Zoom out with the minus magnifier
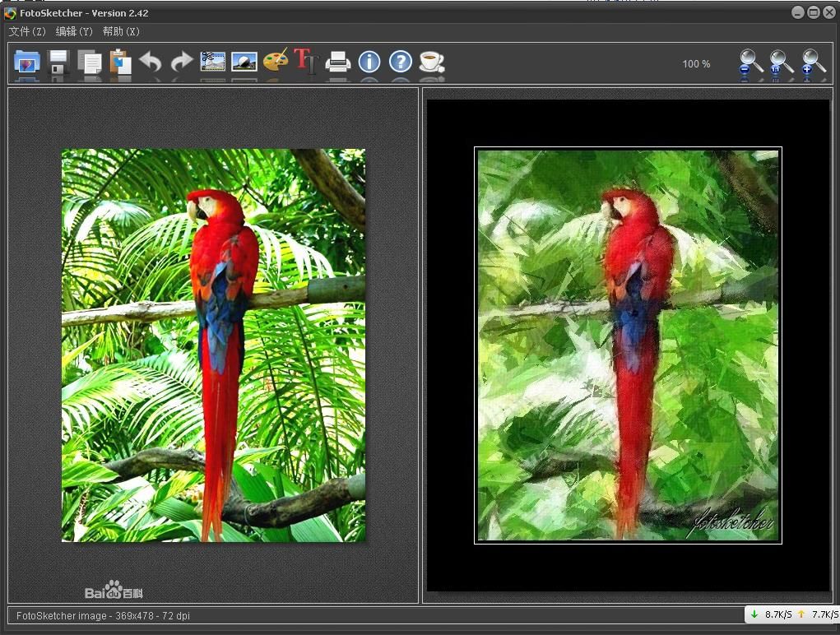The width and height of the screenshot is (840, 635). pyautogui.click(x=750, y=63)
